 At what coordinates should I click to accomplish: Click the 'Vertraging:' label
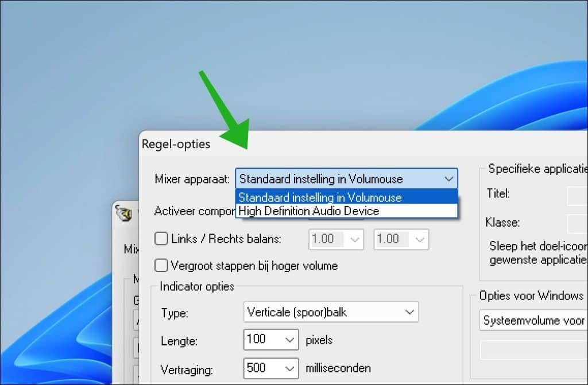coord(187,370)
